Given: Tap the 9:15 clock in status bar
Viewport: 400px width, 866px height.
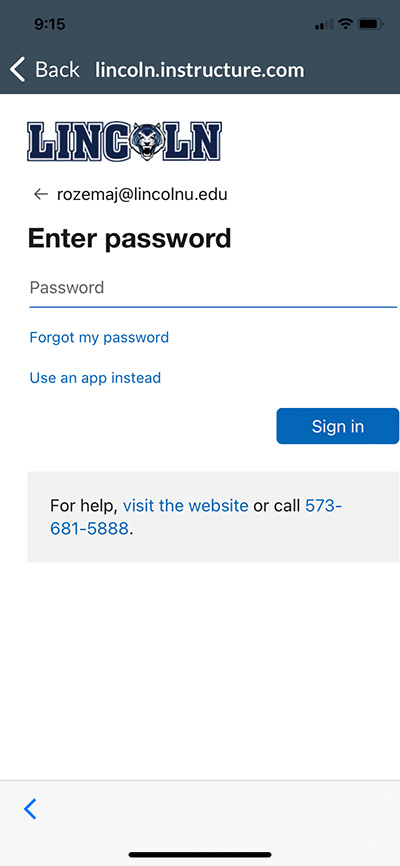Looking at the screenshot, I should (49, 24).
